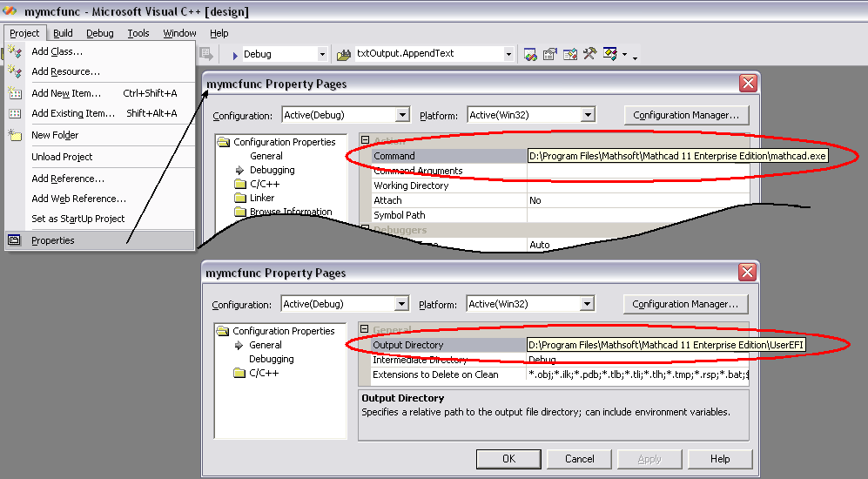Open the Debug menu
This screenshot has height=479, width=868.
(x=99, y=33)
